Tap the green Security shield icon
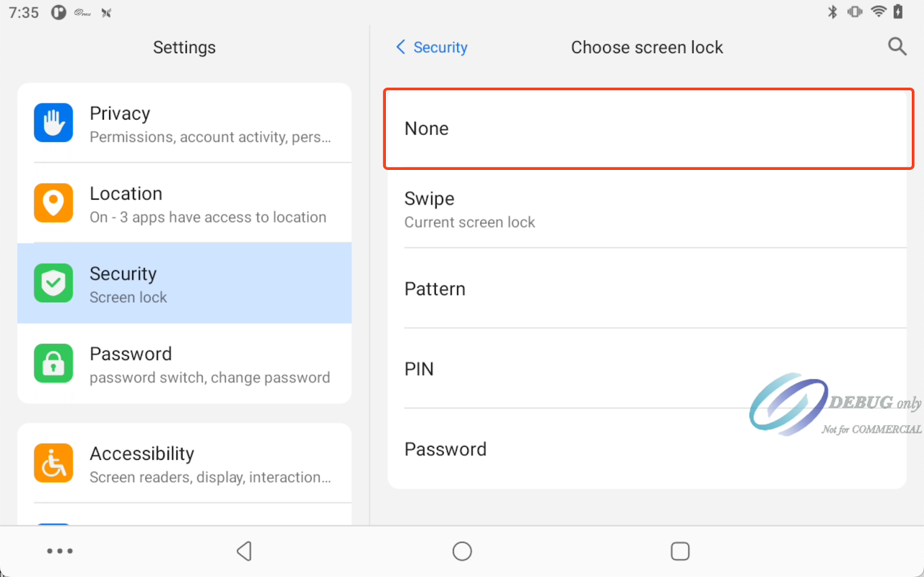 pos(53,283)
